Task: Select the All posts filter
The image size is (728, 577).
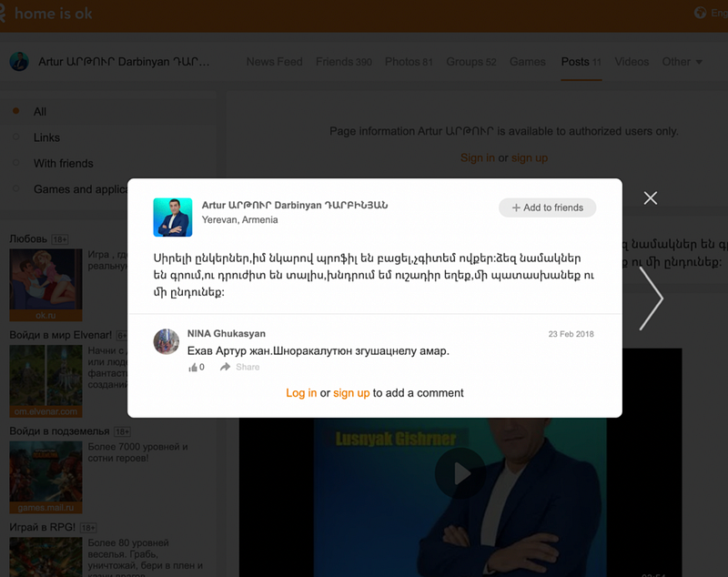Action: (x=40, y=112)
